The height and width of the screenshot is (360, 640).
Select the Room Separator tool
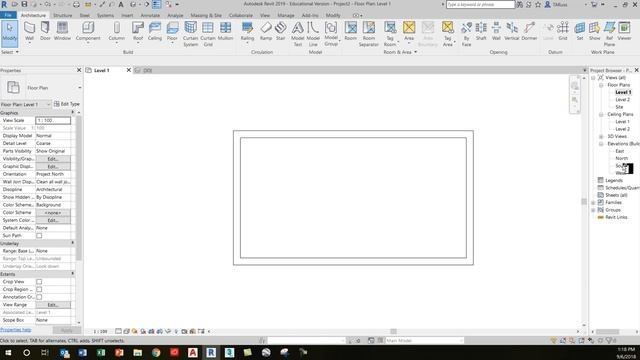point(369,34)
